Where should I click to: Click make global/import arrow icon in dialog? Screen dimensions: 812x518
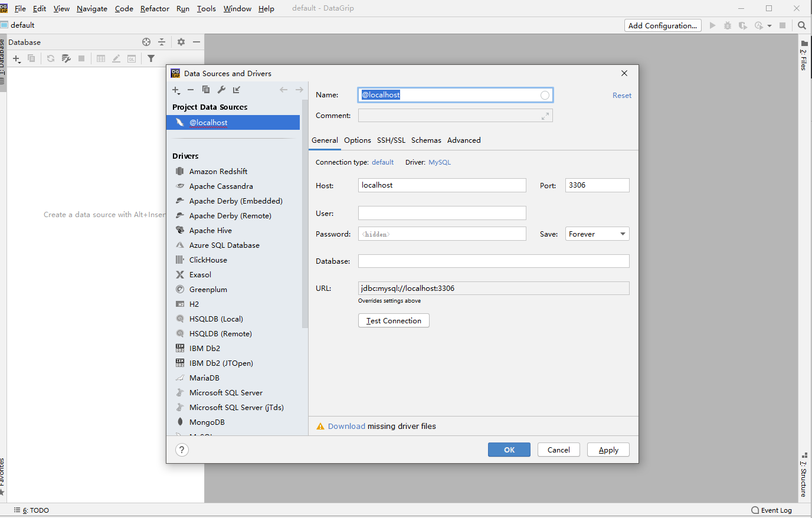coord(237,90)
